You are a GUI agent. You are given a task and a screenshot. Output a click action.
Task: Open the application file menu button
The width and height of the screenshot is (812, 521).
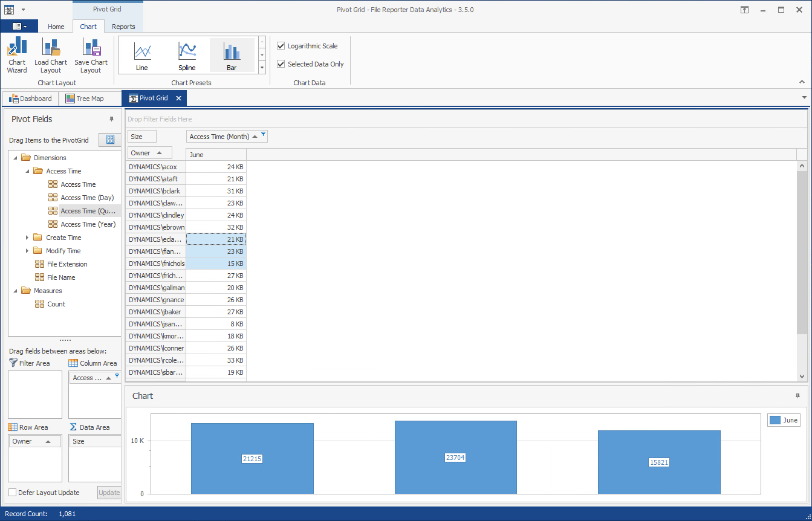tap(19, 27)
